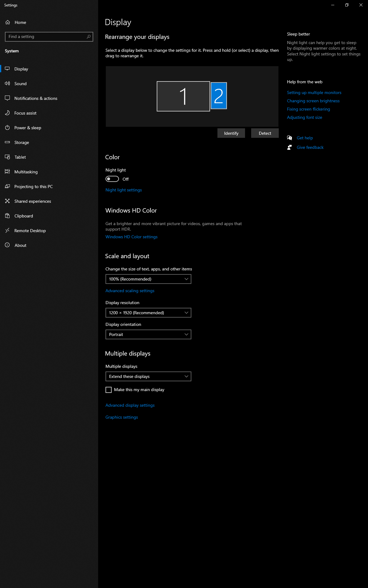
Task: Go to Sound settings page
Action: pos(49,84)
